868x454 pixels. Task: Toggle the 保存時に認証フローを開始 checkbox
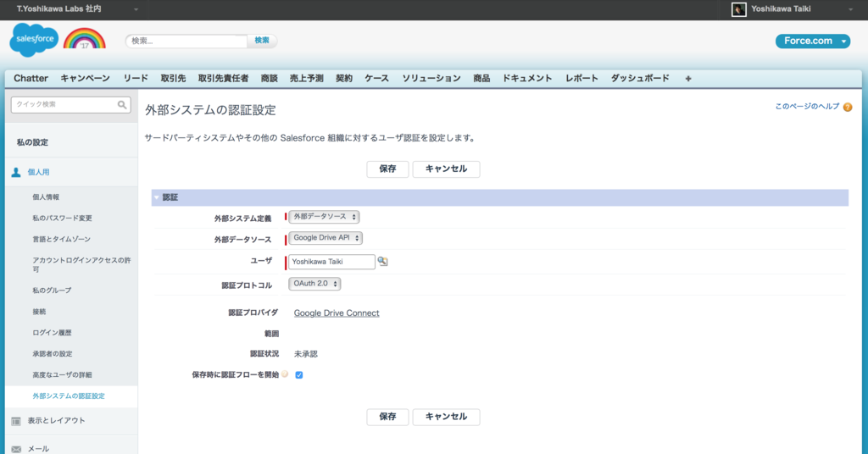[299, 375]
